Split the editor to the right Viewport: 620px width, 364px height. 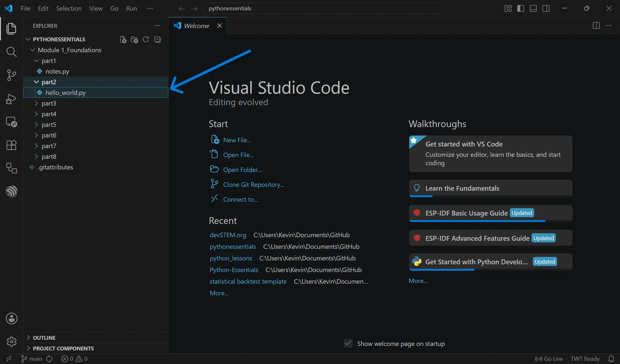[596, 25]
